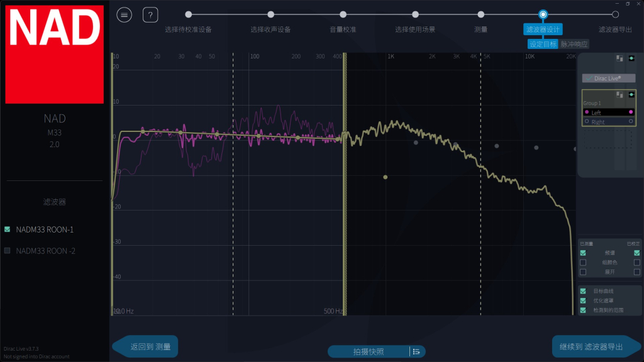
Task: Enable corrected 展开 checkbox on right
Action: (x=636, y=272)
